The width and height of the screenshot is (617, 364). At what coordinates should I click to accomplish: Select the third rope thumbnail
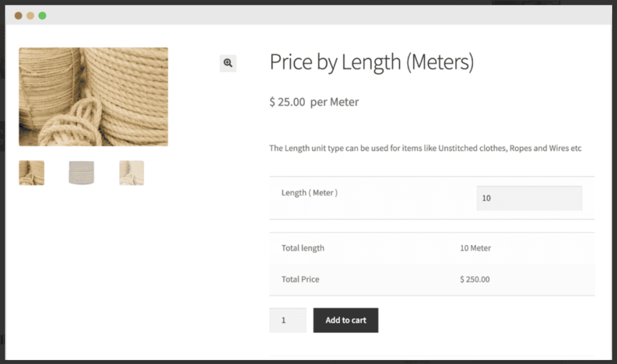131,173
